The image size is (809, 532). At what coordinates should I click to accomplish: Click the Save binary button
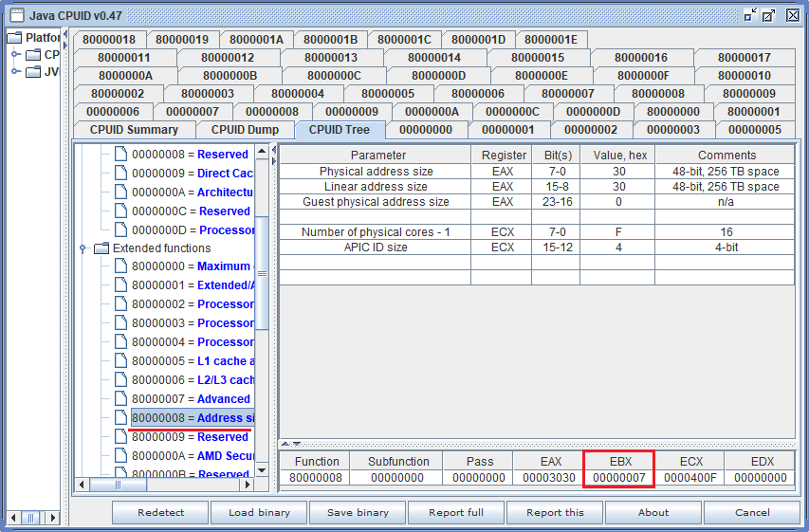358,512
